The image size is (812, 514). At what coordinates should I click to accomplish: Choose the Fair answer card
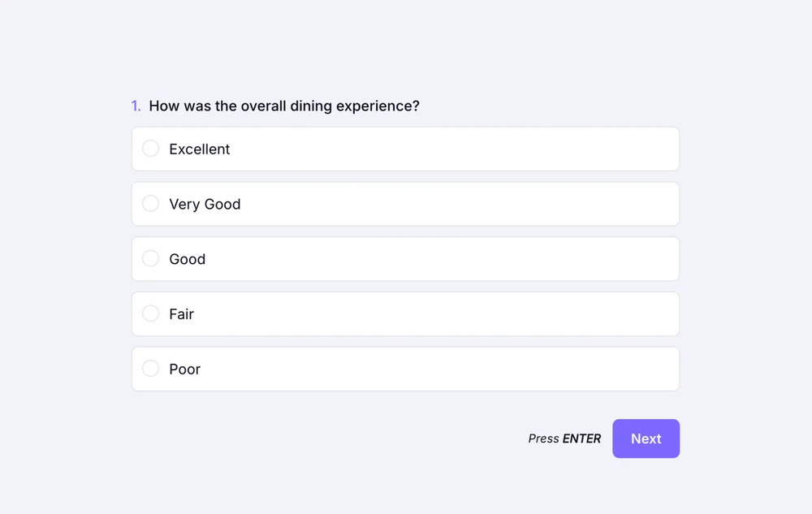[405, 313]
